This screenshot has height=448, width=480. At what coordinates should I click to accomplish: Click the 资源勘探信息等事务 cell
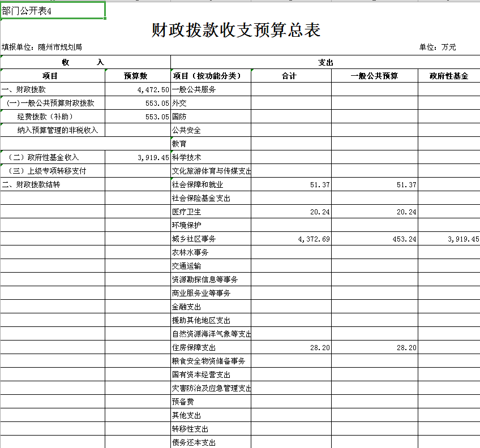pos(211,279)
